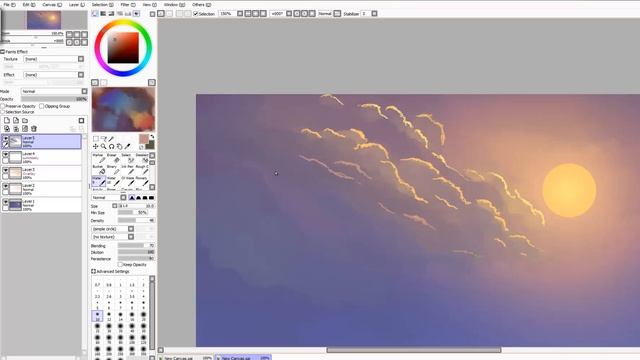The width and height of the screenshot is (640, 360).
Task: Create a new layer folder
Action: point(25,121)
